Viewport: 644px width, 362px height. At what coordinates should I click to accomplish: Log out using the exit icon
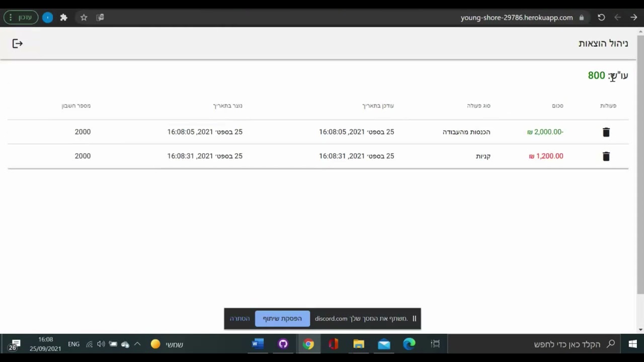[x=18, y=44]
